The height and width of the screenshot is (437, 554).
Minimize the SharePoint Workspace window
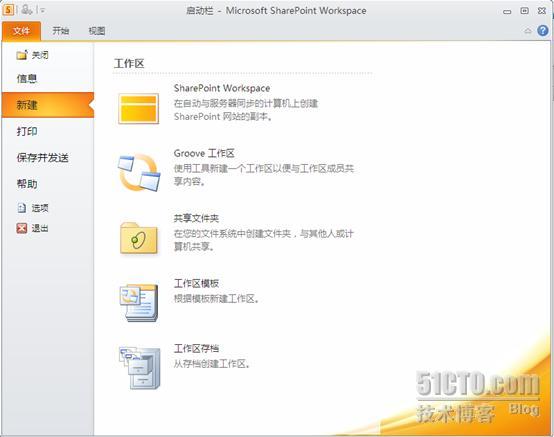507,11
